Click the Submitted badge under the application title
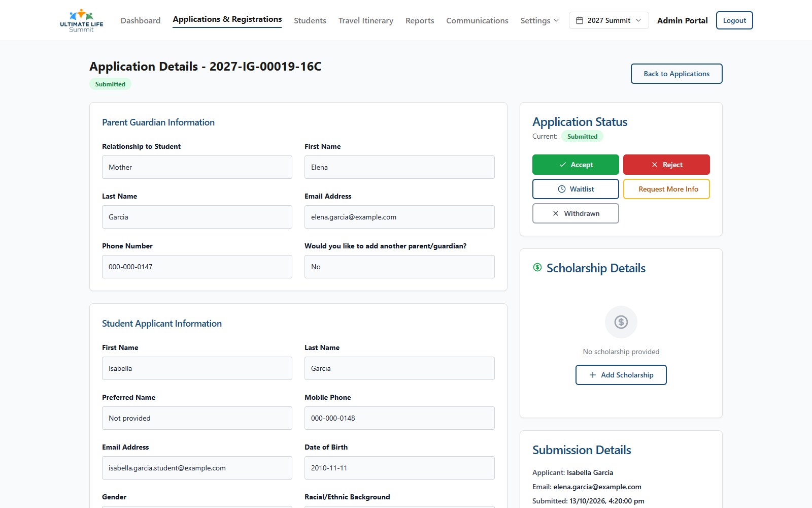Image resolution: width=812 pixels, height=508 pixels. [x=110, y=84]
